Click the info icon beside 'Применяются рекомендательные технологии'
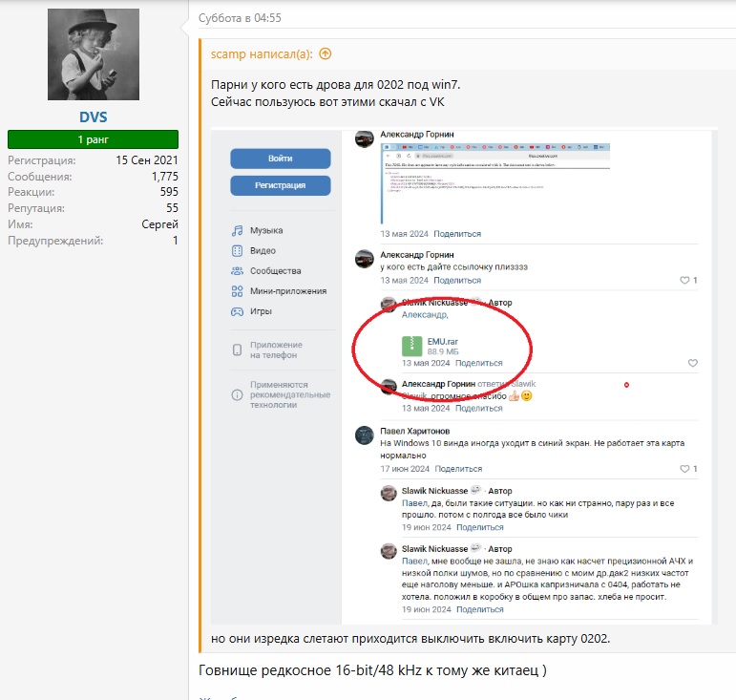Image resolution: width=736 pixels, height=700 pixels. (237, 394)
